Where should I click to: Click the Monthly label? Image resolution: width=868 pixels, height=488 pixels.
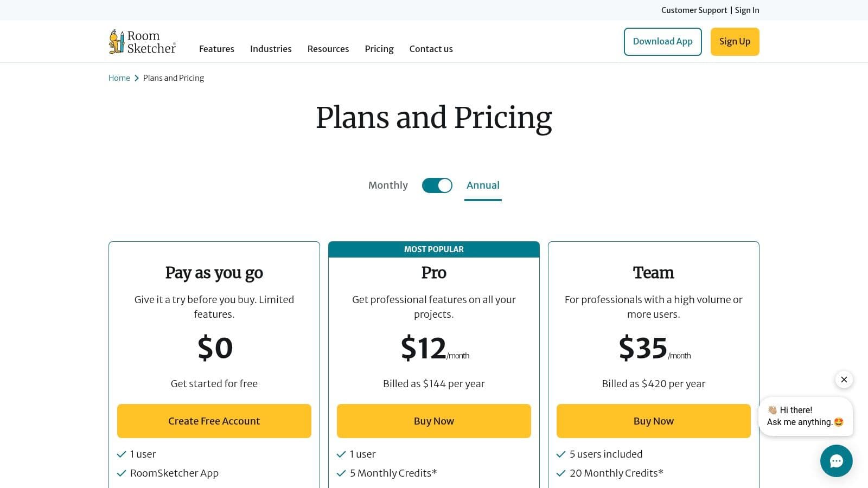[x=387, y=185]
